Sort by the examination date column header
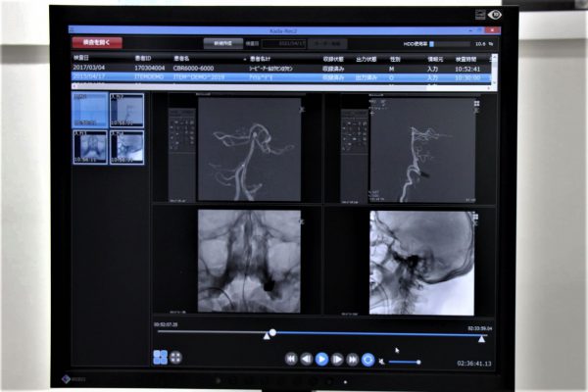 (x=80, y=58)
